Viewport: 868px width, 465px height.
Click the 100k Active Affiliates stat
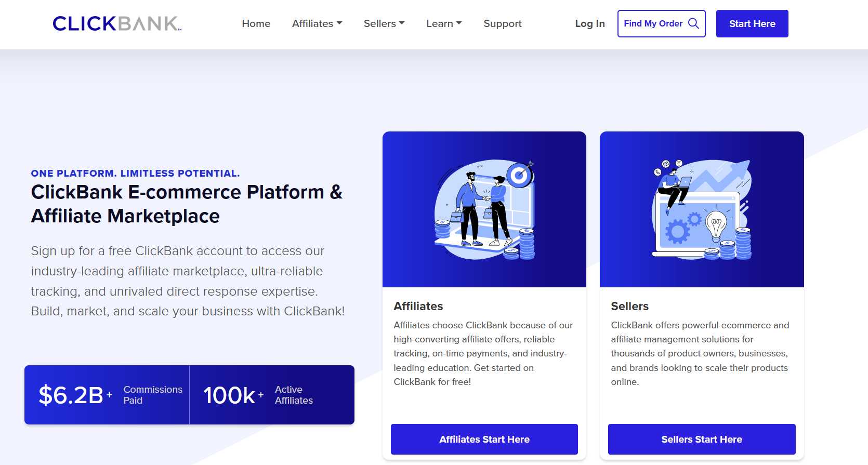click(271, 395)
